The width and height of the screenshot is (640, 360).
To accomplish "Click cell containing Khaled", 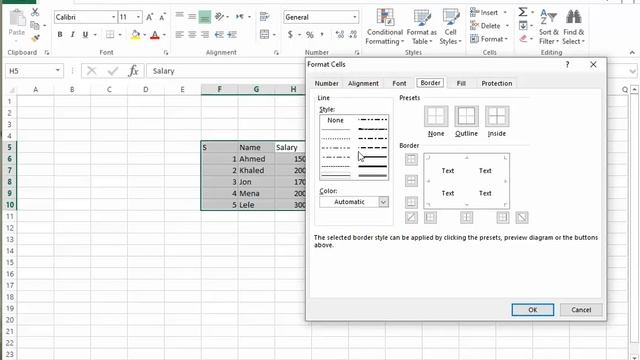I will point(256,170).
